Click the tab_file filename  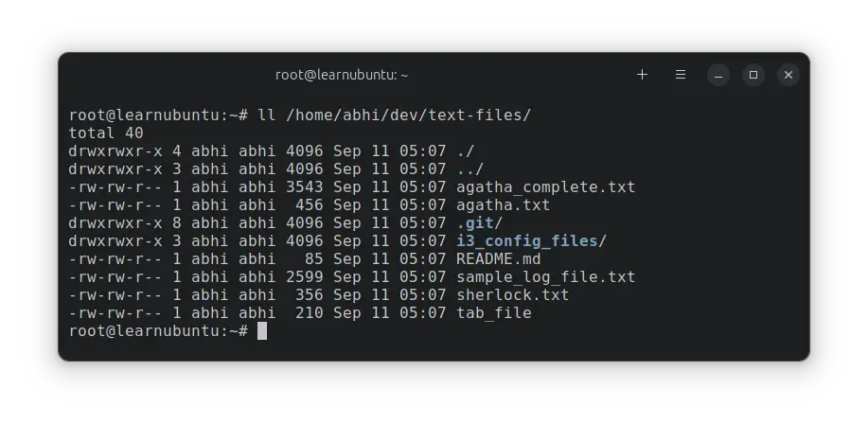point(494,313)
